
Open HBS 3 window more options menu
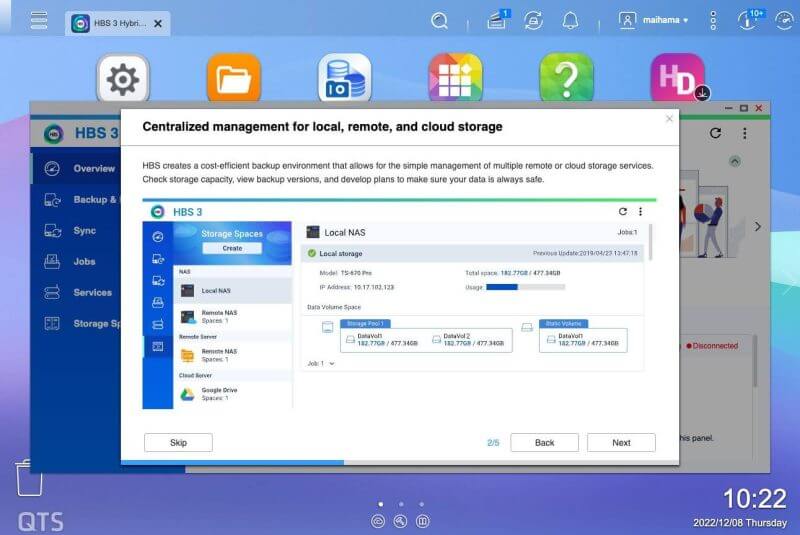[x=745, y=133]
